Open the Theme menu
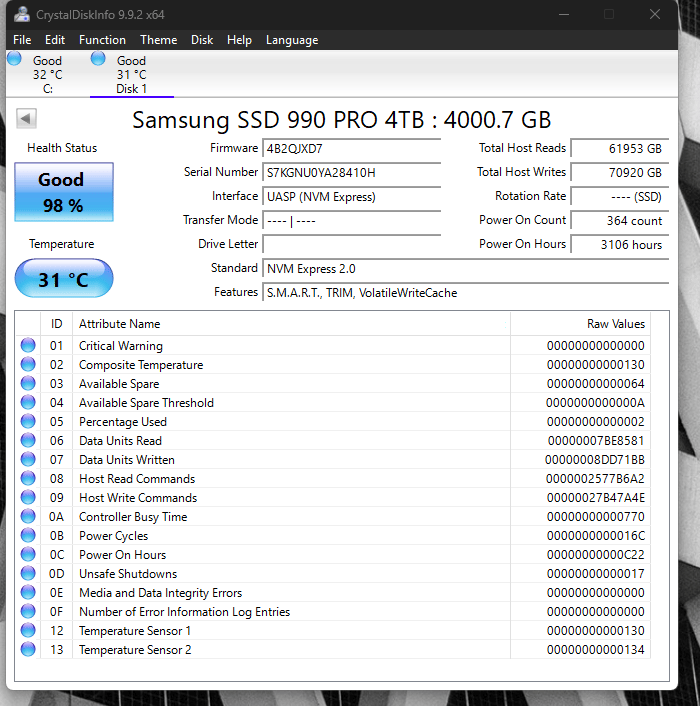The image size is (700, 706). point(158,40)
